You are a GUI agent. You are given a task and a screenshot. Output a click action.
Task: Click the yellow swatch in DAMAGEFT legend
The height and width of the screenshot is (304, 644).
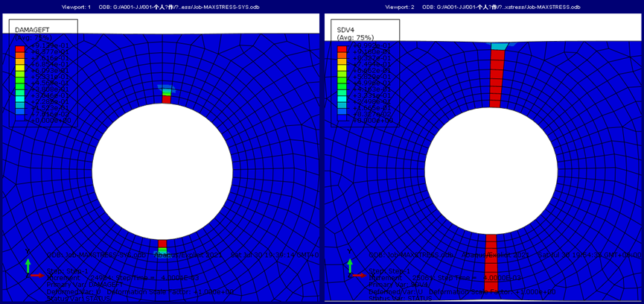coord(19,68)
